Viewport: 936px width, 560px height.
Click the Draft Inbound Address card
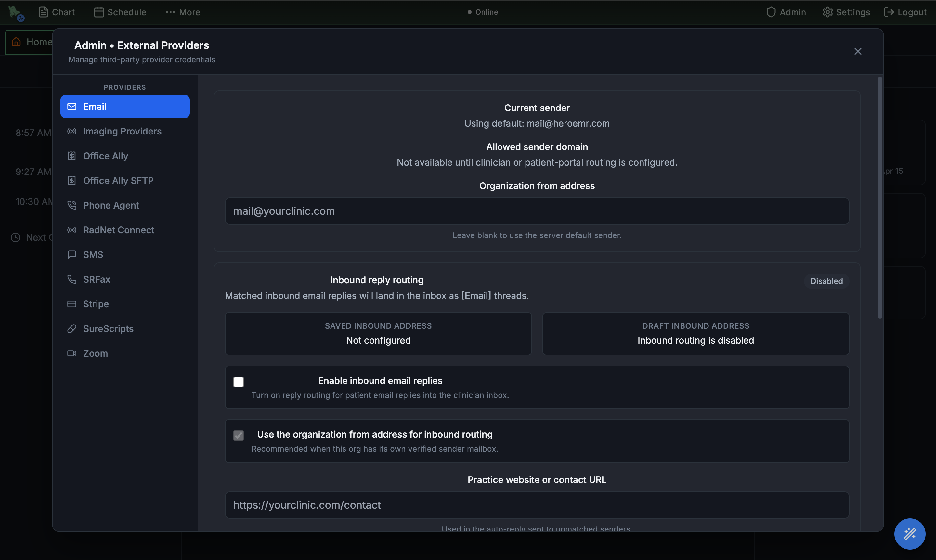pos(695,334)
